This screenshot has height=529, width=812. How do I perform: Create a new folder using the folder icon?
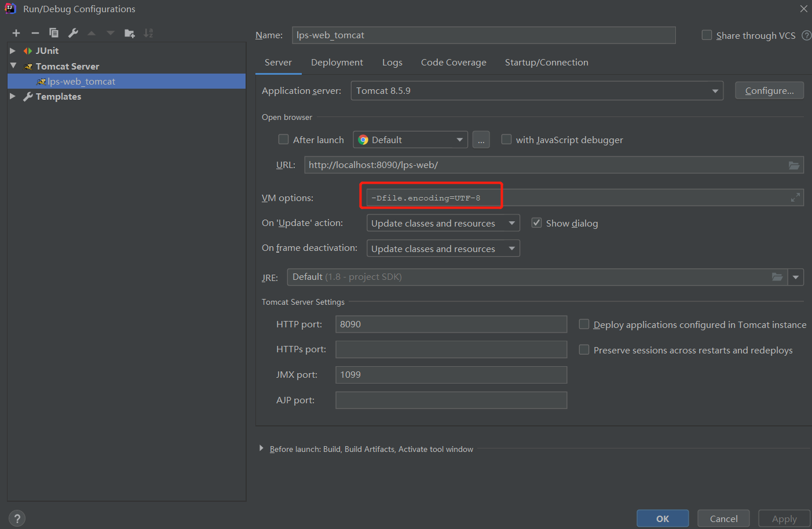(130, 33)
